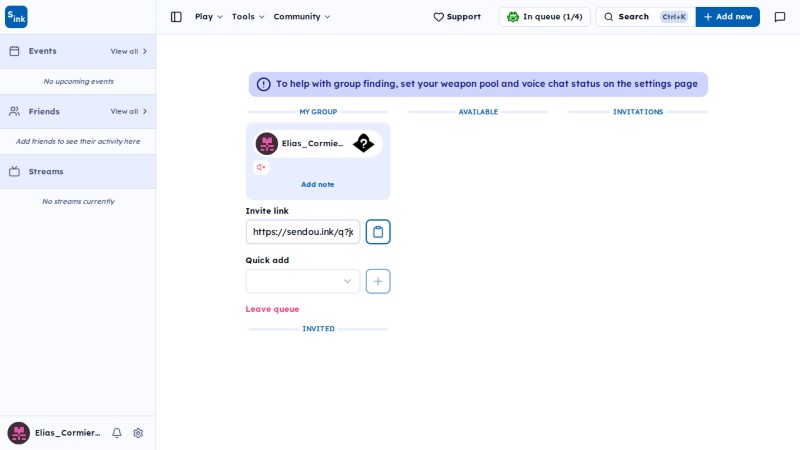
Task: Click the Support heart icon
Action: pos(438,17)
